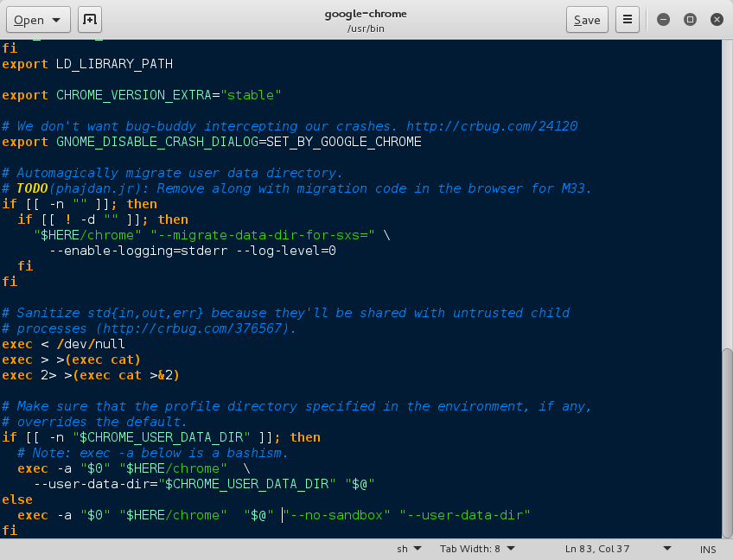Image resolution: width=733 pixels, height=560 pixels.
Task: Click the Automagically migrate comment line
Action: [173, 173]
